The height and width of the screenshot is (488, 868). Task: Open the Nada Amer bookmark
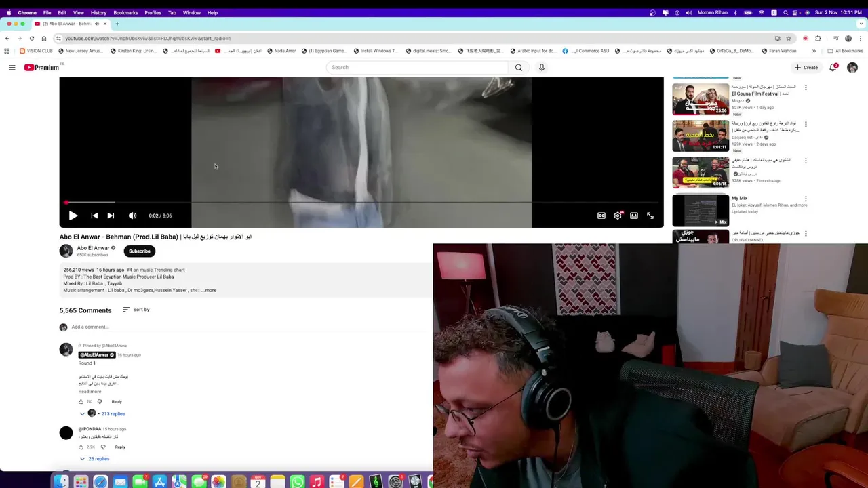pyautogui.click(x=281, y=51)
